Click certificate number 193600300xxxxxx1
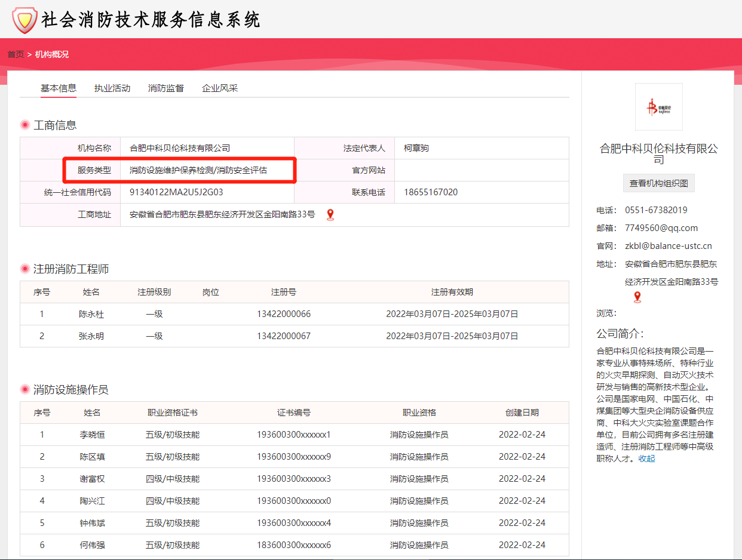 point(294,435)
